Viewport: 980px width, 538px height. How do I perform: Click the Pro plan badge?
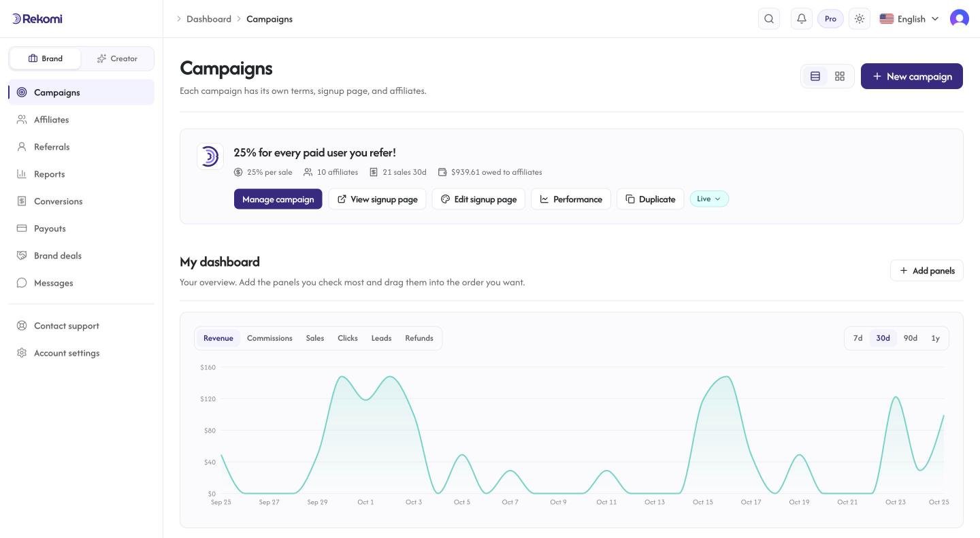(x=830, y=19)
